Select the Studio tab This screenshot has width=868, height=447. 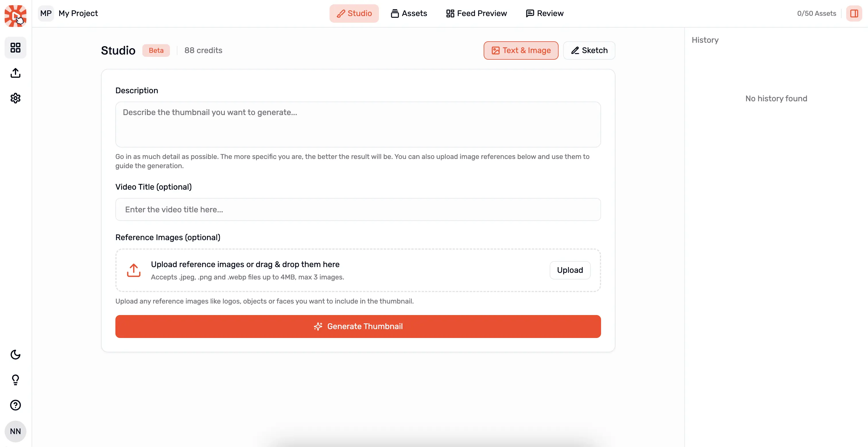(354, 13)
